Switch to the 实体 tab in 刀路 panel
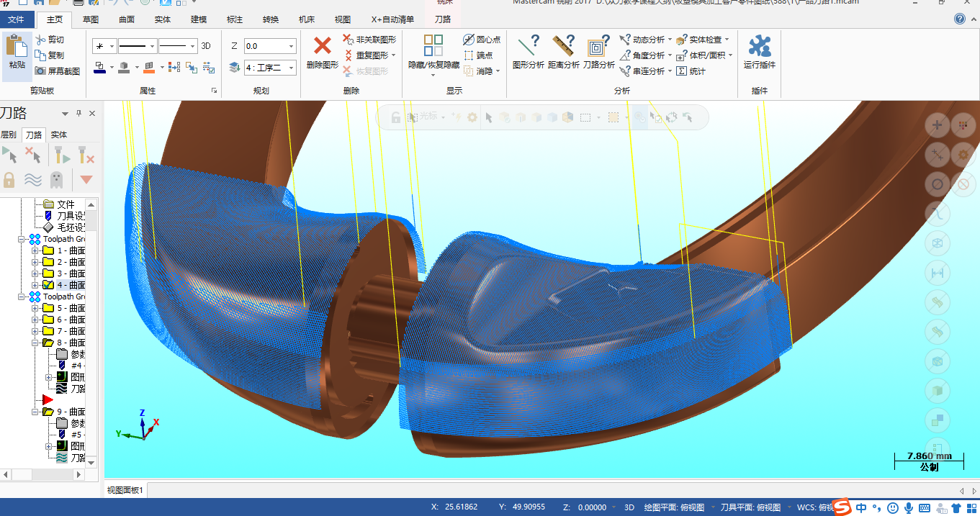This screenshot has width=980, height=516. [59, 135]
